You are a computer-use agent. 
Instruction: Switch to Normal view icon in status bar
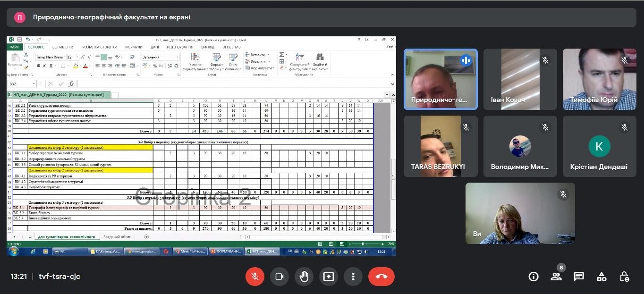pyautogui.click(x=320, y=244)
